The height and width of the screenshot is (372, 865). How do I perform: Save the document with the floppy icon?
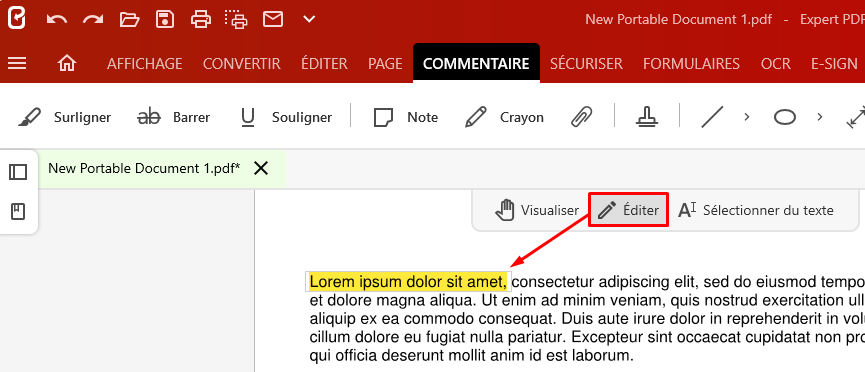coord(165,20)
